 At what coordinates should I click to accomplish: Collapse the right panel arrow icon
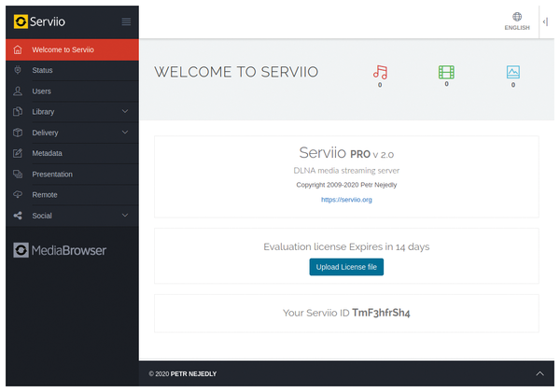545,21
